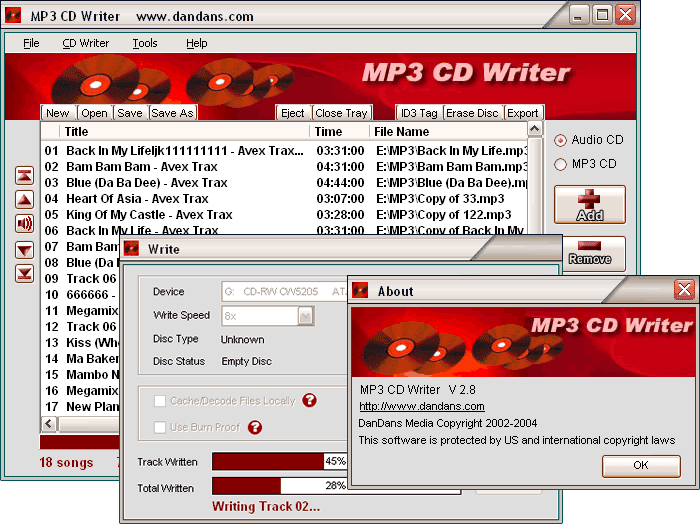Select track 15 Mambo

coord(81,375)
